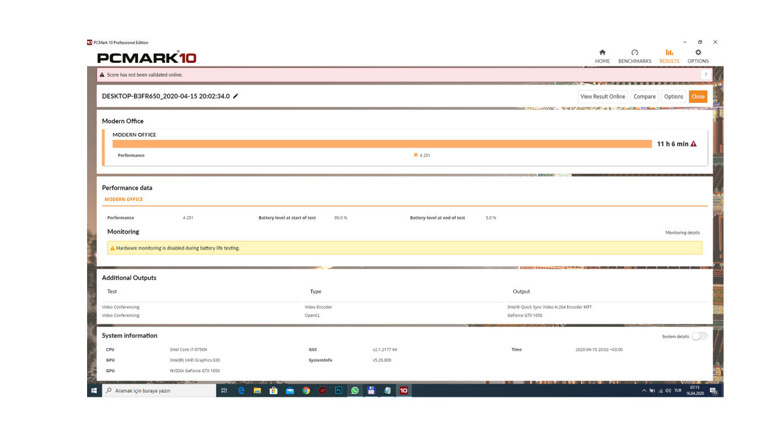Open the Options gear in the top navigation
This screenshot has height=435, width=774.
click(698, 56)
